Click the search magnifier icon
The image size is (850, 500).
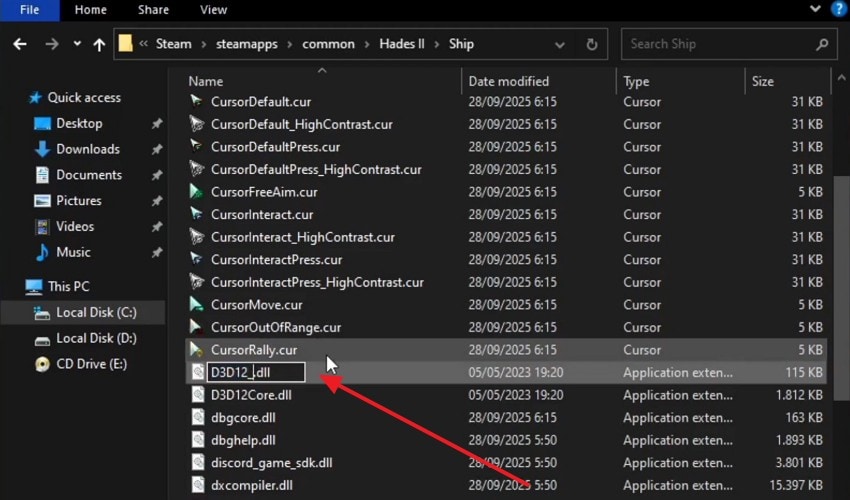[822, 44]
